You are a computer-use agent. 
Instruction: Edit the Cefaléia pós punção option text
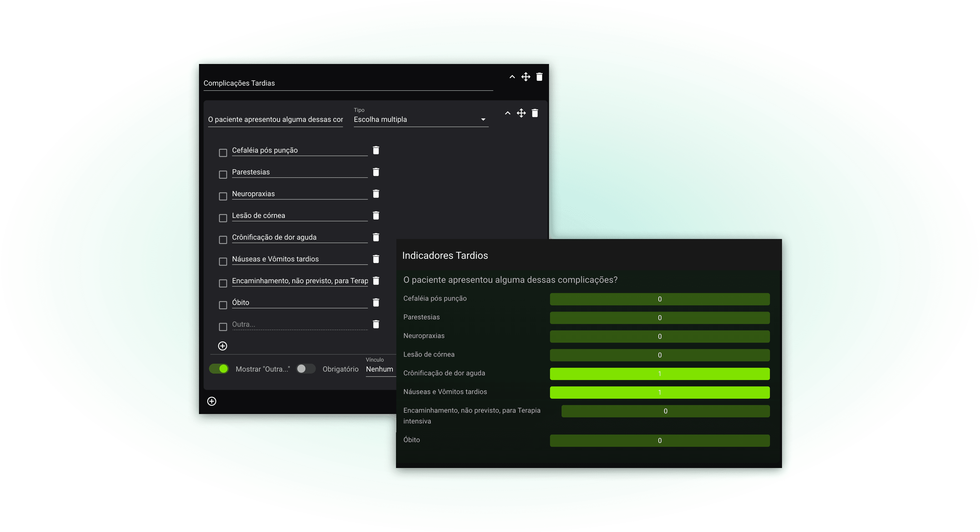click(x=300, y=150)
